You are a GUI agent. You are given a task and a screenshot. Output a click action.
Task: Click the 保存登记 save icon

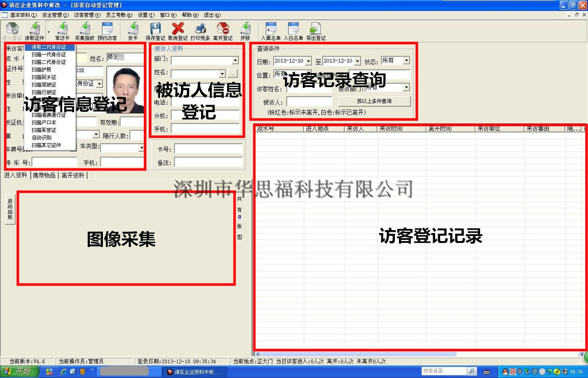click(x=155, y=29)
